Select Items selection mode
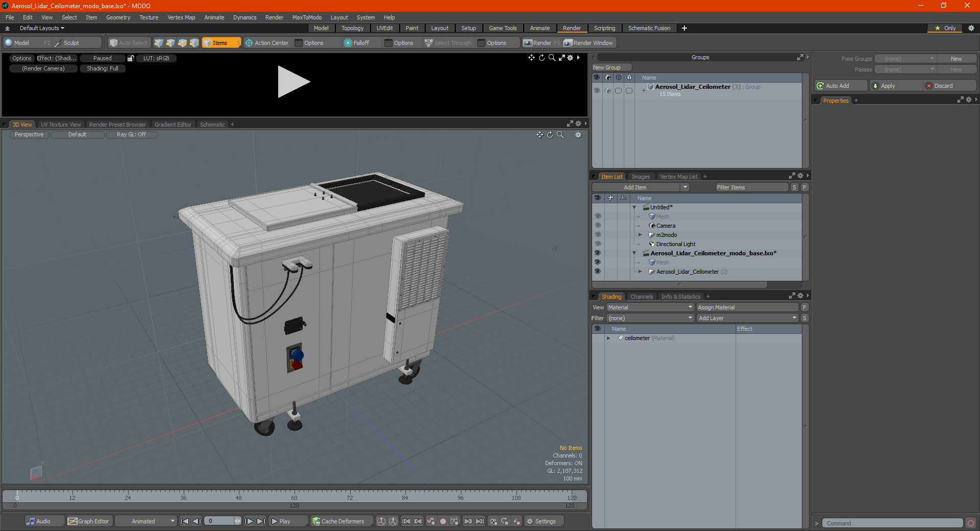 pyautogui.click(x=221, y=43)
